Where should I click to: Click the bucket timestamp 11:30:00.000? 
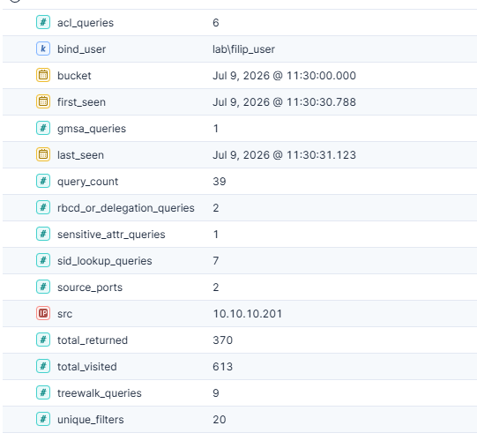[321, 76]
